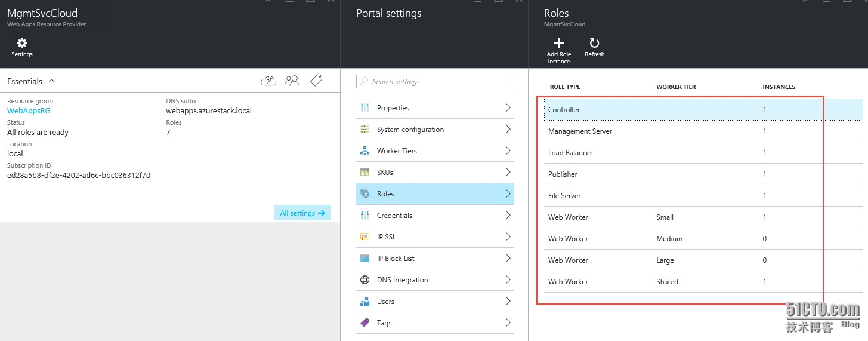Click the All settings button

coord(302,213)
